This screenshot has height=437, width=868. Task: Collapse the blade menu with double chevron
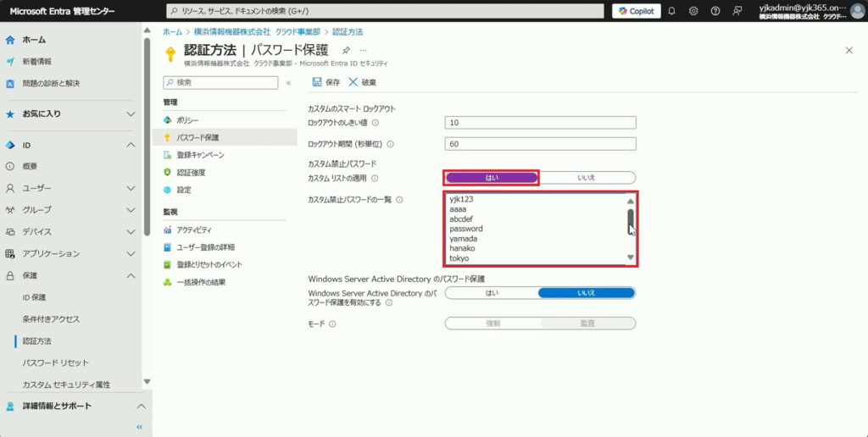288,83
